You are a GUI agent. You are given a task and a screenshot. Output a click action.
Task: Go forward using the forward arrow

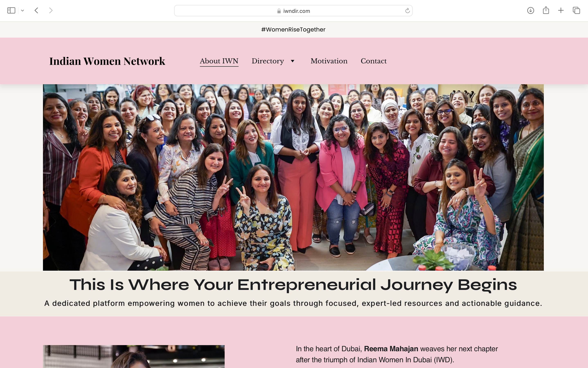point(51,10)
